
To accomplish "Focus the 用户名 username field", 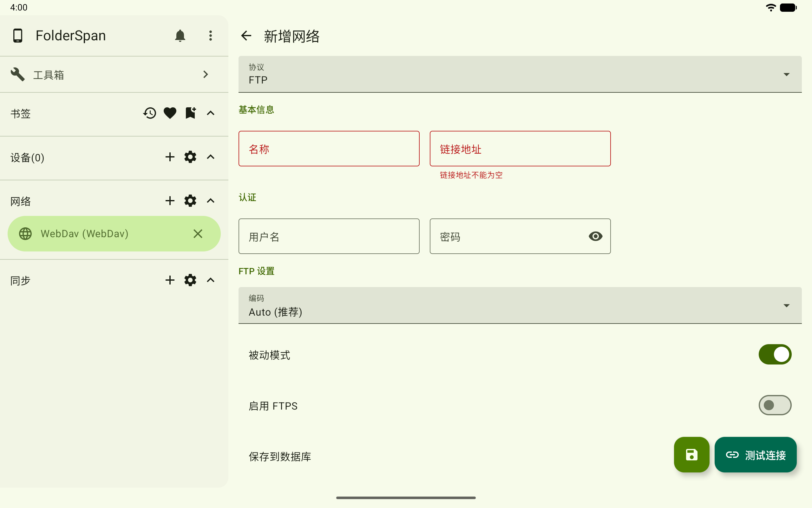I will tap(329, 236).
